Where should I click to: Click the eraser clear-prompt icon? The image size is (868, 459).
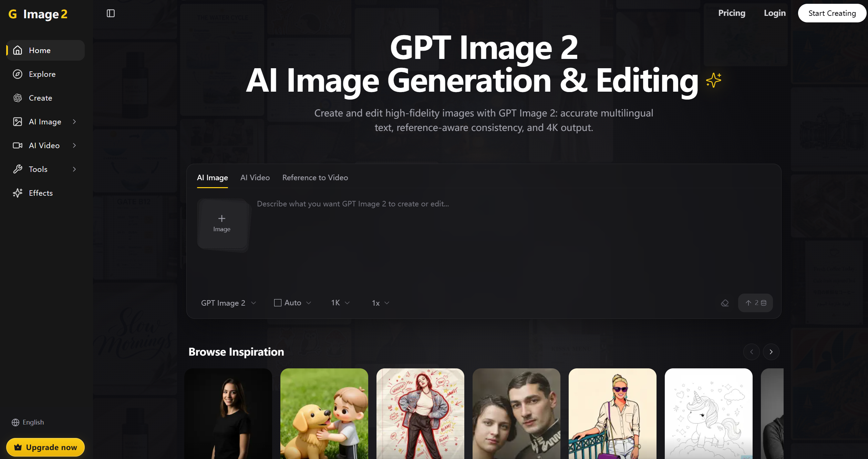point(725,303)
